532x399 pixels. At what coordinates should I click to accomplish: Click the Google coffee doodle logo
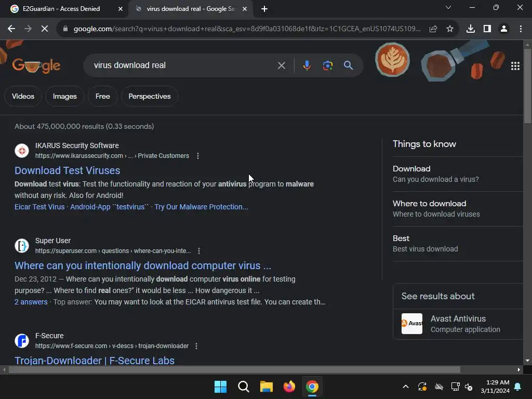click(x=36, y=65)
